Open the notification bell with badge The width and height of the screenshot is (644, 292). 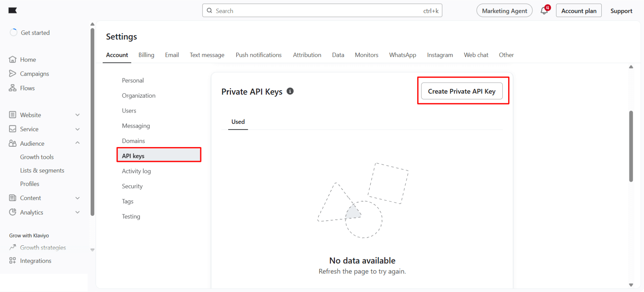[x=544, y=10]
